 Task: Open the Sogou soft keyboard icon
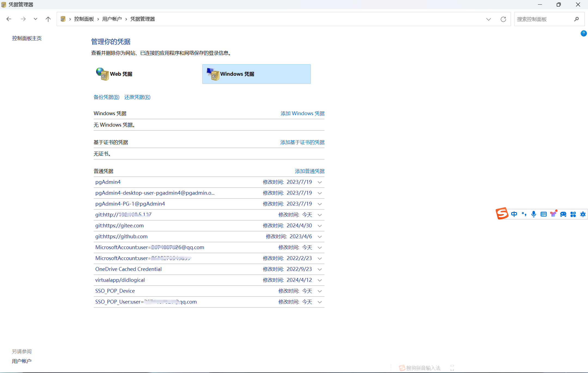[x=543, y=214]
